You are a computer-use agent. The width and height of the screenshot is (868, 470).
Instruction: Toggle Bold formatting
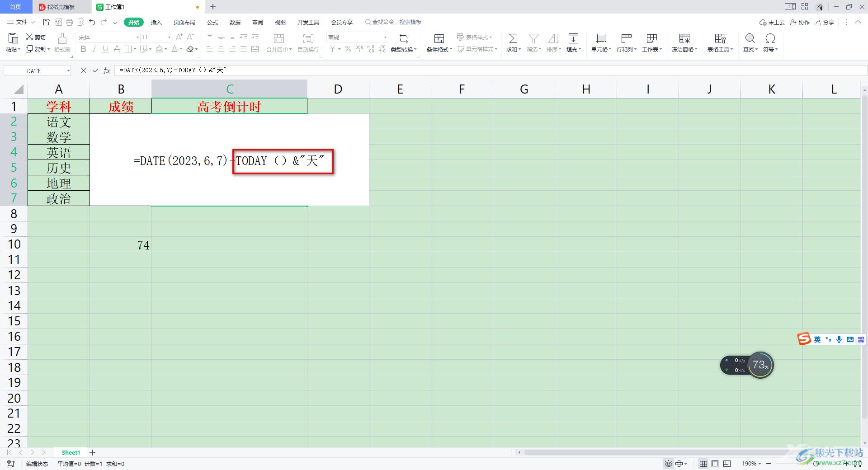click(x=83, y=49)
